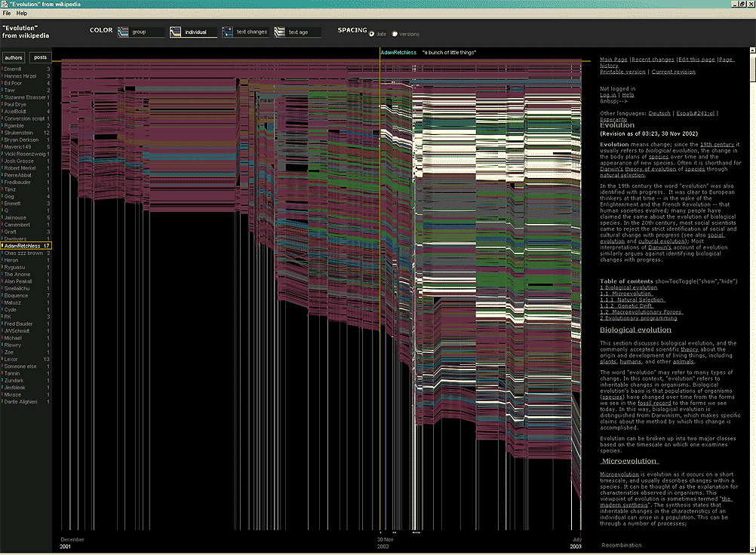The image size is (756, 555).
Task: Select the "group" color mode icon
Action: pos(124,30)
